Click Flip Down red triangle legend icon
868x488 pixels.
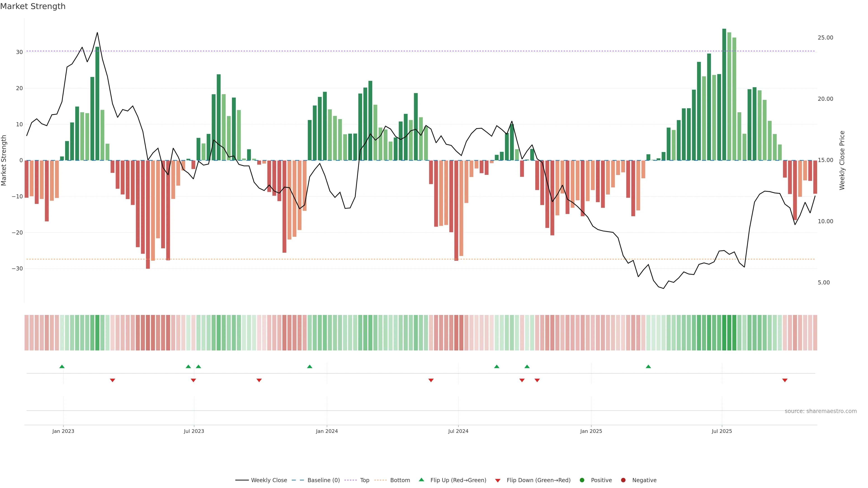498,481
